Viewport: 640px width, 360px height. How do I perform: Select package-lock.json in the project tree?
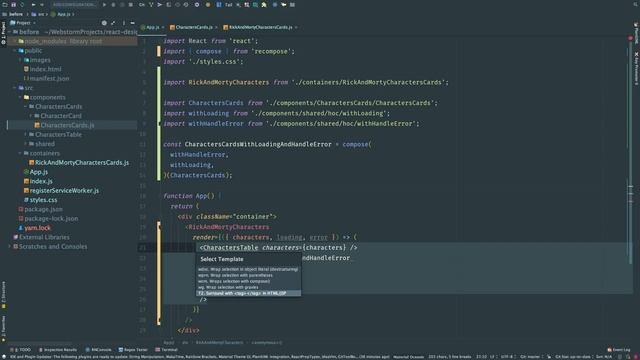click(x=48, y=219)
